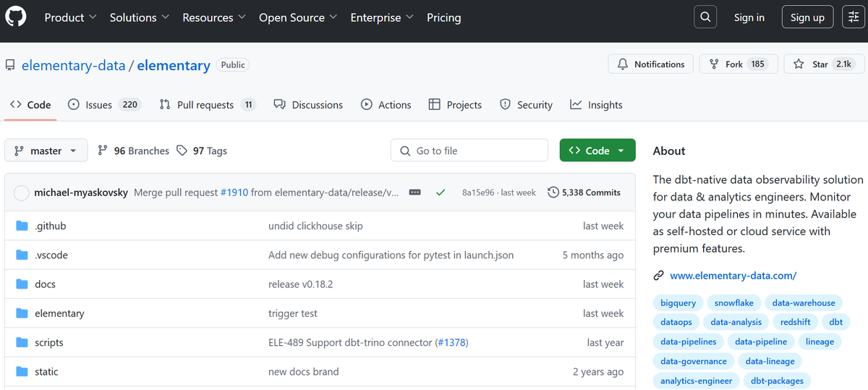The height and width of the screenshot is (390, 868).
Task: Open the master branch selector dropdown
Action: [x=46, y=151]
